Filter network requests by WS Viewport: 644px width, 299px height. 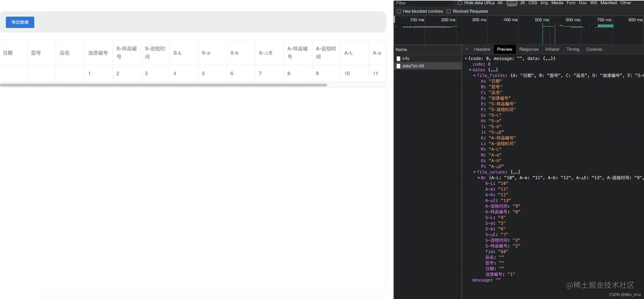(x=593, y=3)
